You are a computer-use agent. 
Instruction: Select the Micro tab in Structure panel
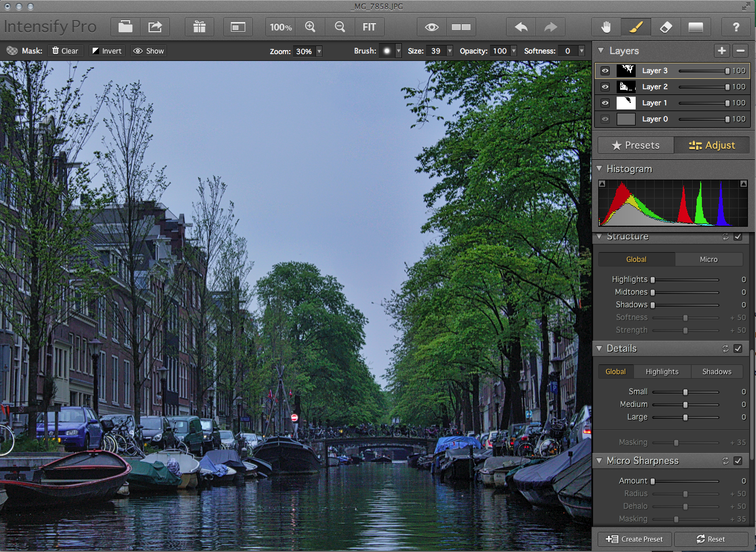click(x=709, y=259)
